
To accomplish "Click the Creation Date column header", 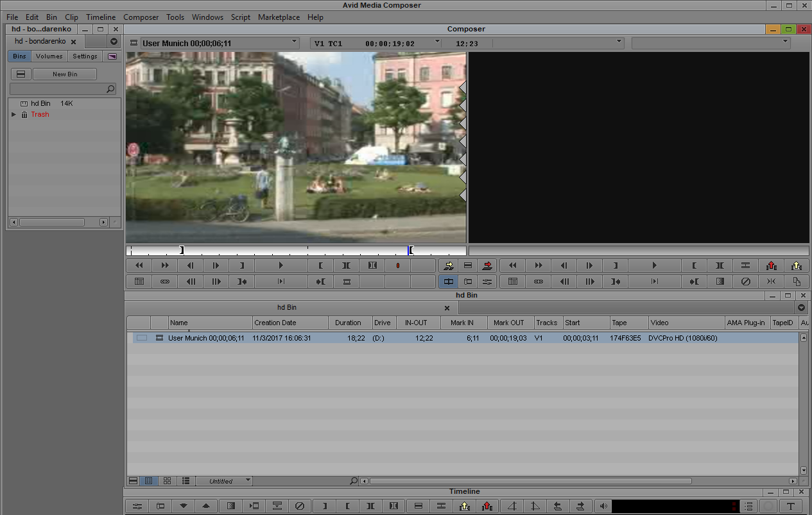I will click(x=290, y=323).
